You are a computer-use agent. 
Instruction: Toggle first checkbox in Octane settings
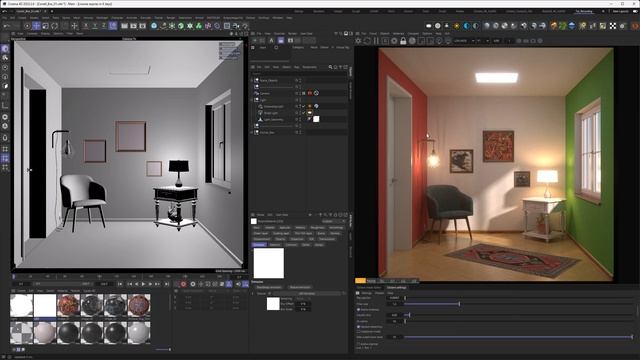pos(359,310)
